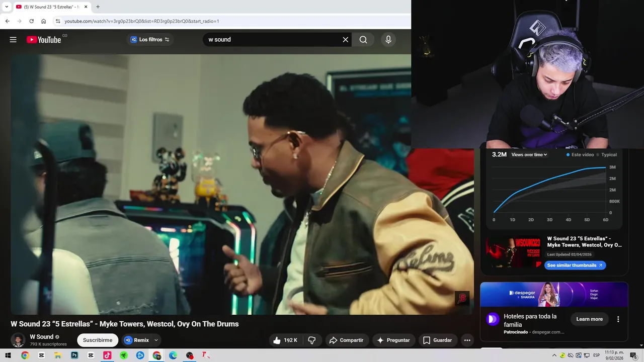The width and height of the screenshot is (644, 362).
Task: Click the 3.2M views count
Action: pyautogui.click(x=499, y=155)
